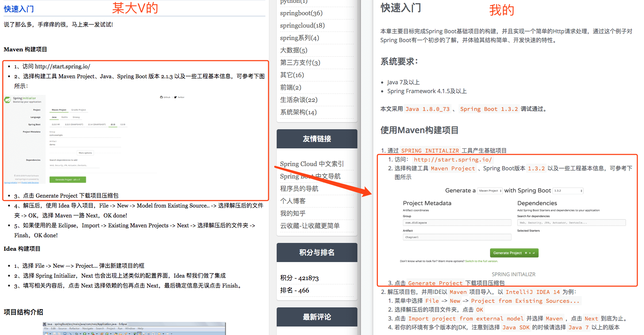644x335 pixels.
Task: Choose the Java language tab
Action: coord(54,117)
